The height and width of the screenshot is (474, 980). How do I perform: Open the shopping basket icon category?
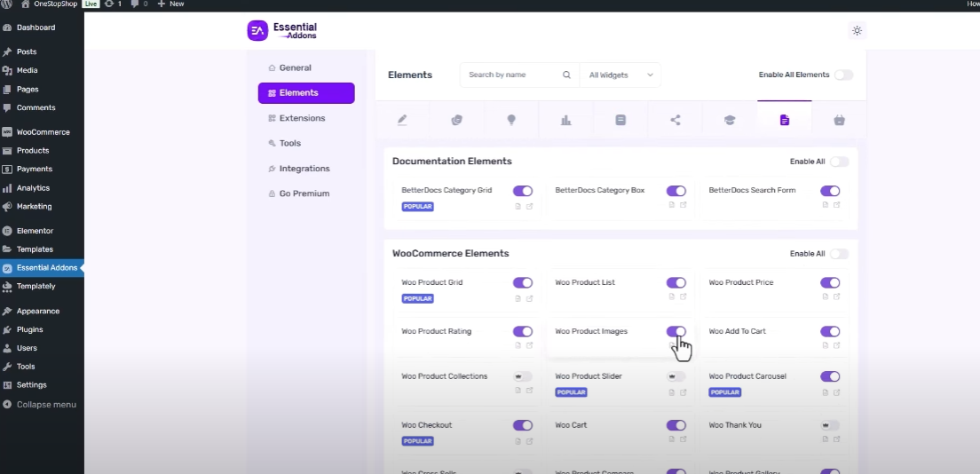(839, 121)
